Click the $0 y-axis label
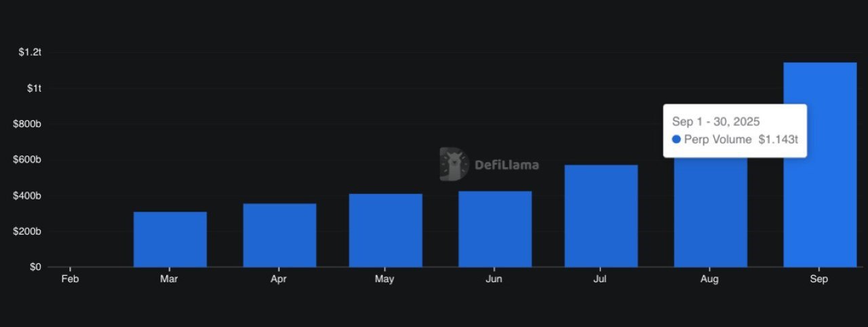The width and height of the screenshot is (868, 327). pyautogui.click(x=35, y=267)
